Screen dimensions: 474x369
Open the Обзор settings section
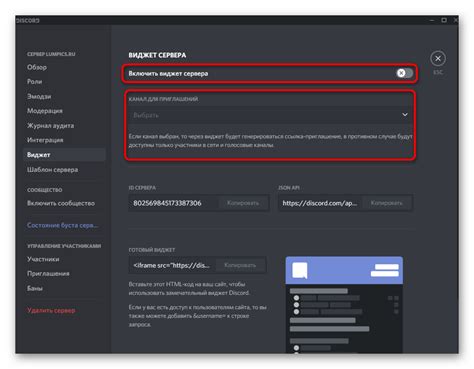pos(37,67)
